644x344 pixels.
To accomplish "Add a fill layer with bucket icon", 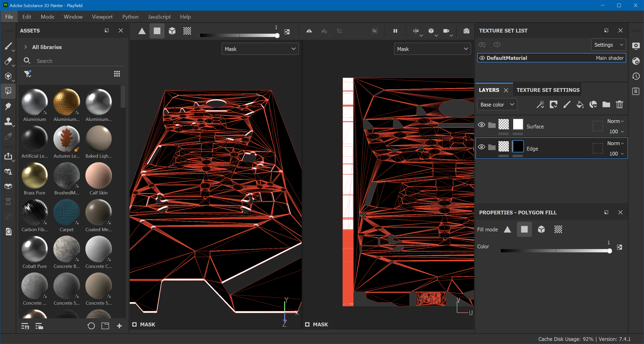I will pyautogui.click(x=580, y=104).
